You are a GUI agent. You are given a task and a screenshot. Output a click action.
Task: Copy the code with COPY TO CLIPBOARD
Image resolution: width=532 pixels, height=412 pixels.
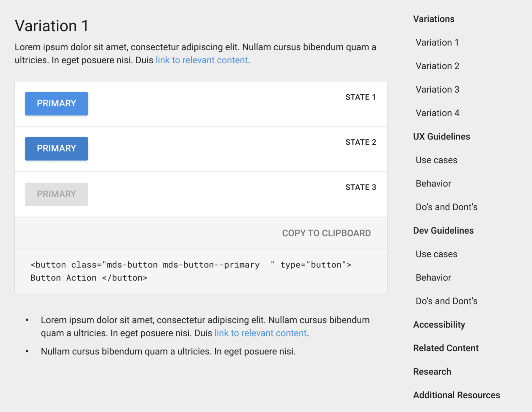pyautogui.click(x=326, y=233)
